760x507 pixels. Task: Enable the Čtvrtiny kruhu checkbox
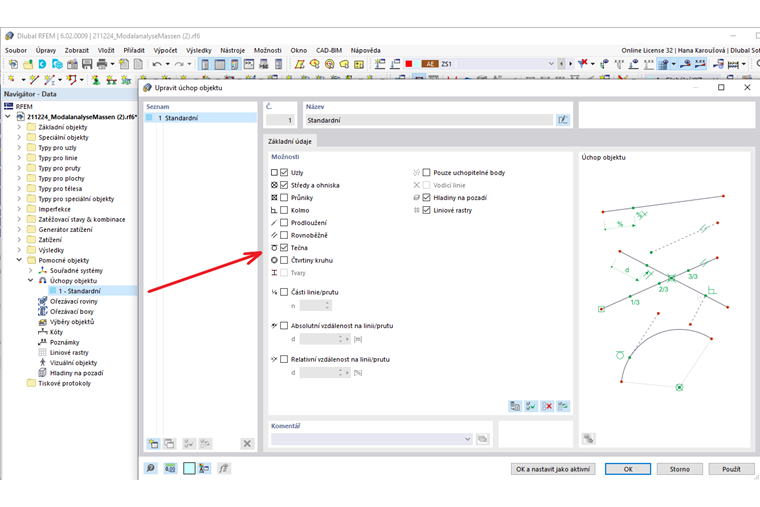tap(284, 260)
